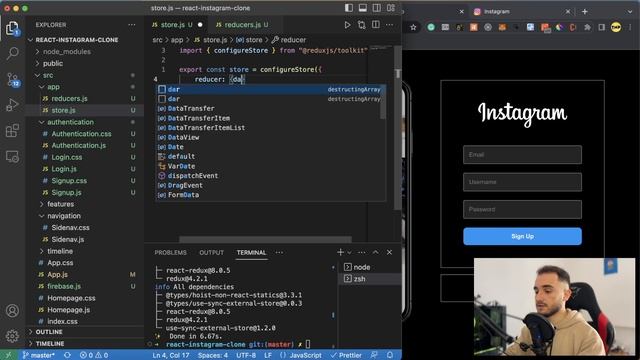The height and width of the screenshot is (360, 640).
Task: Expand the timeline folder
Action: coord(60,251)
